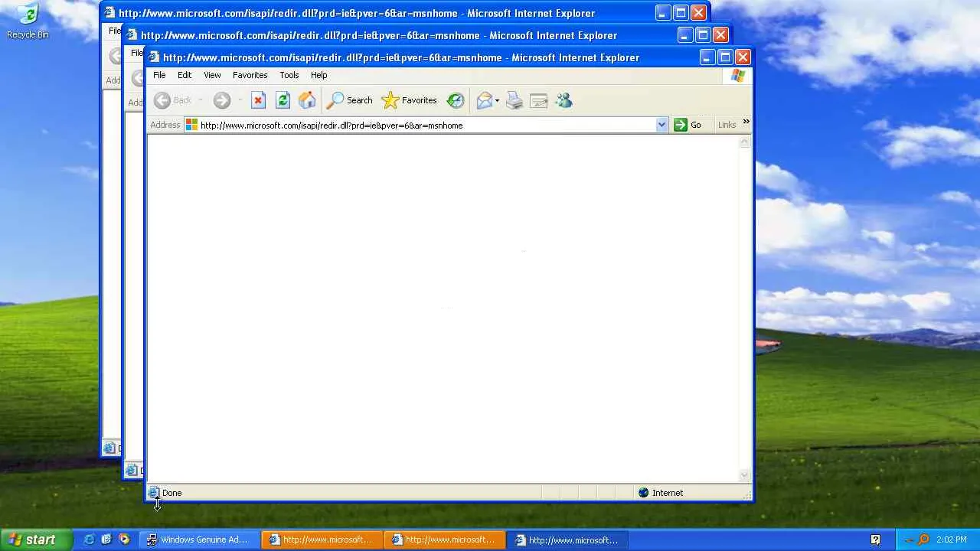This screenshot has height=551, width=980.
Task: Click the Mail envelope toolbar icon
Action: click(484, 100)
